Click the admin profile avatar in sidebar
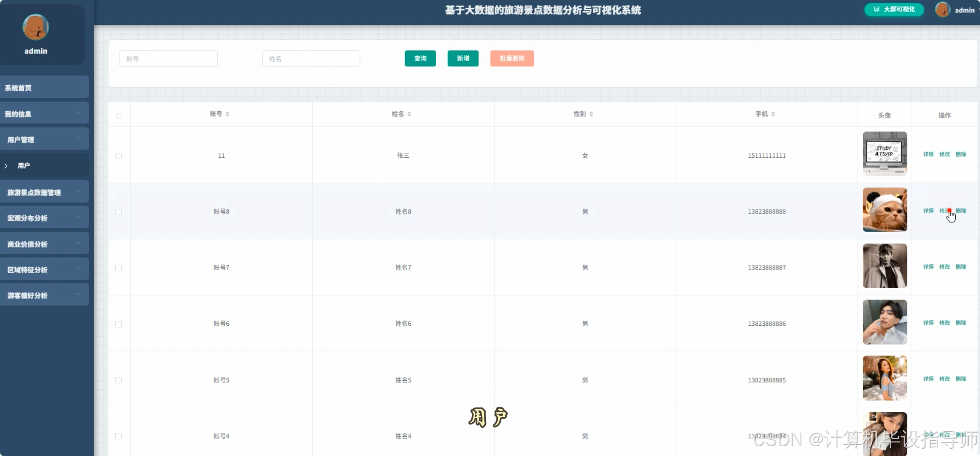This screenshot has height=456, width=980. (x=35, y=27)
